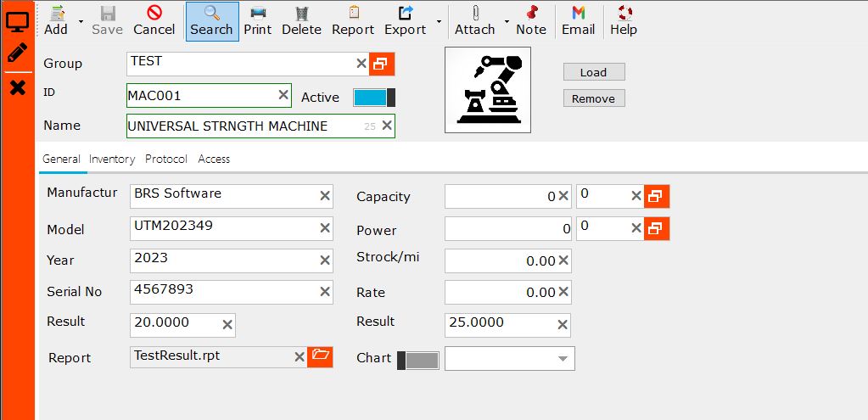Toggle the Chart switch
Viewport: 868px width, 420px height.
[418, 361]
